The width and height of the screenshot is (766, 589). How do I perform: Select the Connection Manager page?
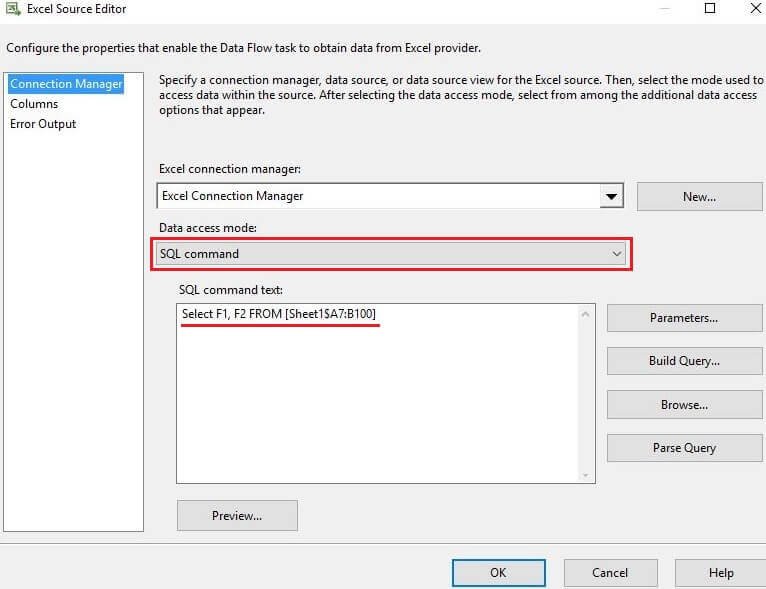point(66,84)
